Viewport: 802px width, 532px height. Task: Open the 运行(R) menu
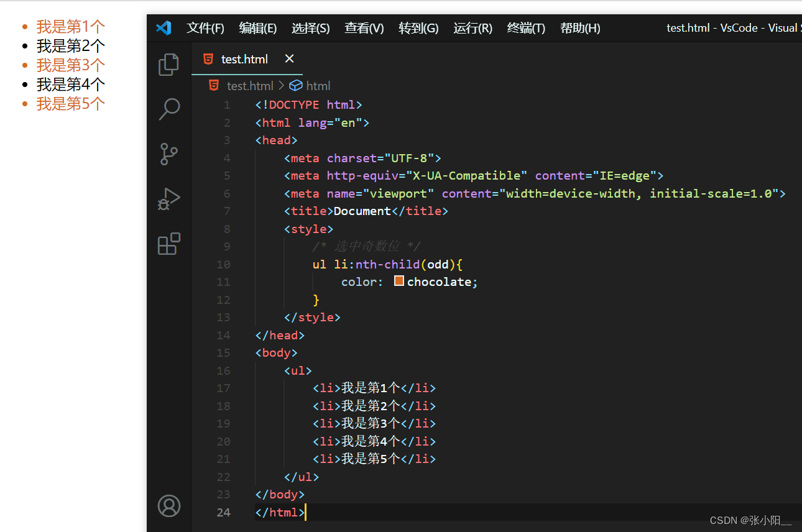(472, 28)
